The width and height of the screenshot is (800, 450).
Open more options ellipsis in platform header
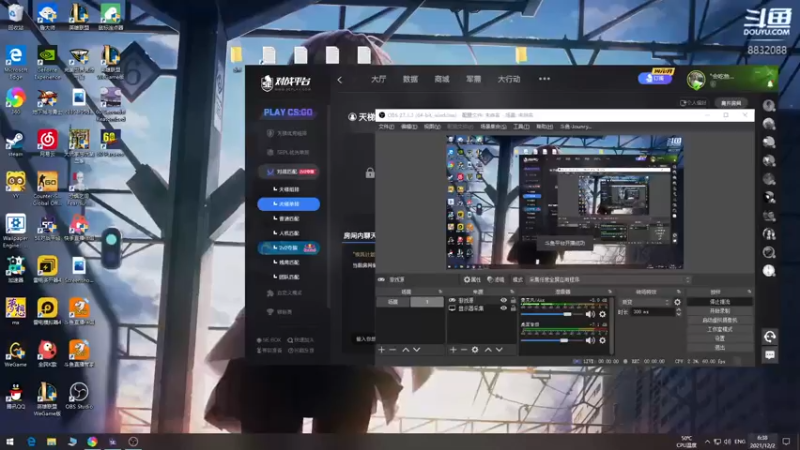pyautogui.click(x=544, y=79)
